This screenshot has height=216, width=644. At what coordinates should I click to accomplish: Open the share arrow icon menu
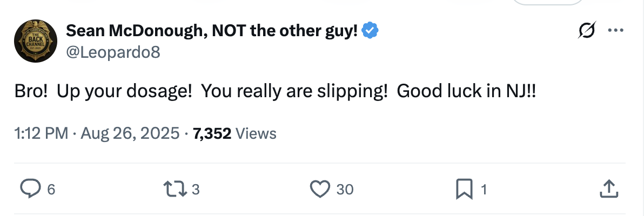[609, 189]
